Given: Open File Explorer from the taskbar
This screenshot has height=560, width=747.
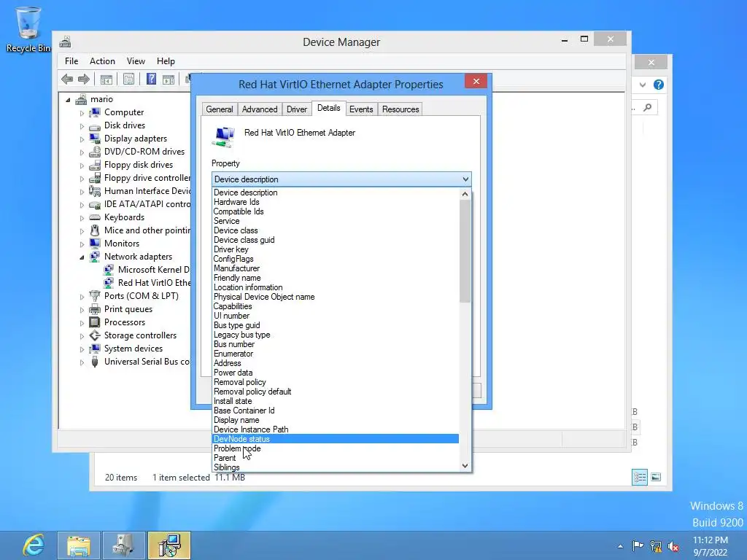Looking at the screenshot, I should (x=79, y=545).
